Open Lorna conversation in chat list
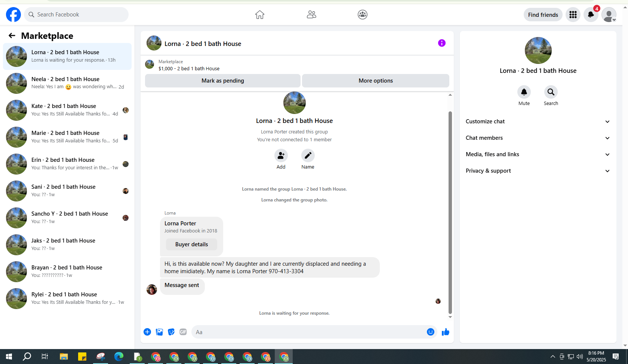 coord(67,56)
